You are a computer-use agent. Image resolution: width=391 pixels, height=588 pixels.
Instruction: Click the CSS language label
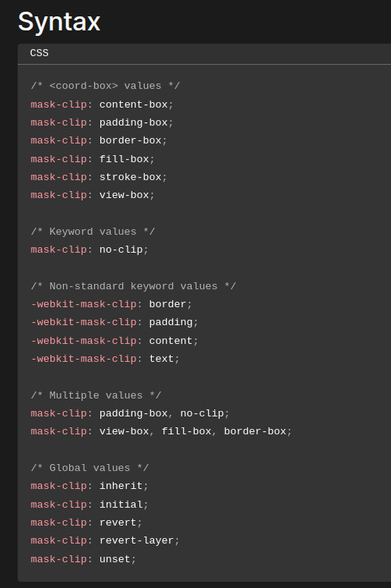tap(39, 53)
